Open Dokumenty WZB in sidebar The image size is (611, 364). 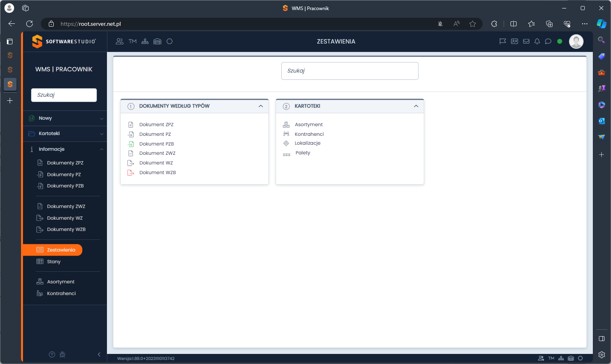pos(66,229)
